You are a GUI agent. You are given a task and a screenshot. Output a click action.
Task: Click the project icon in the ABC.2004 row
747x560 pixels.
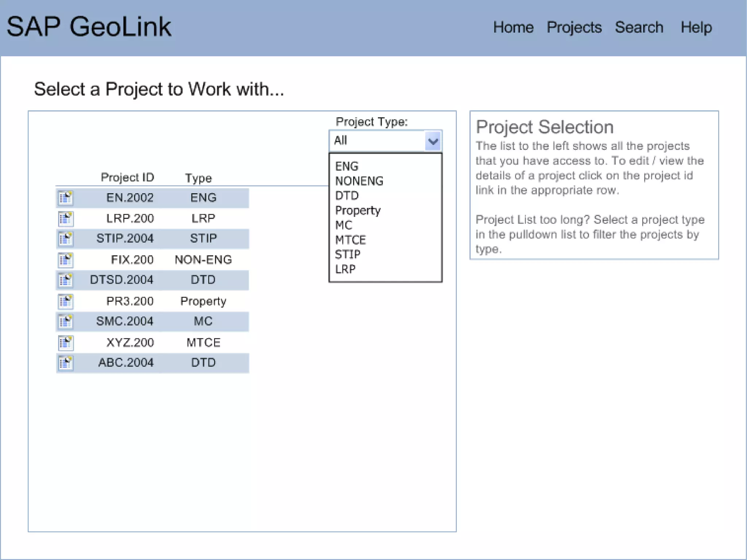(66, 363)
